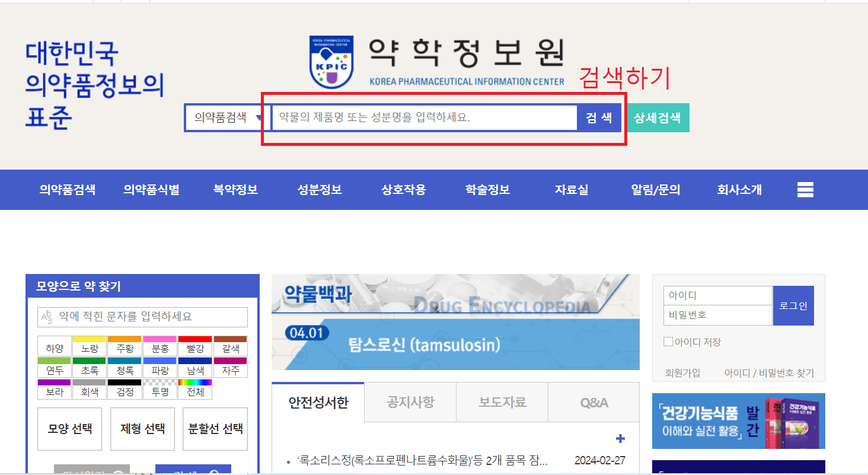Select the 전체 all-colors swatch

195,389
